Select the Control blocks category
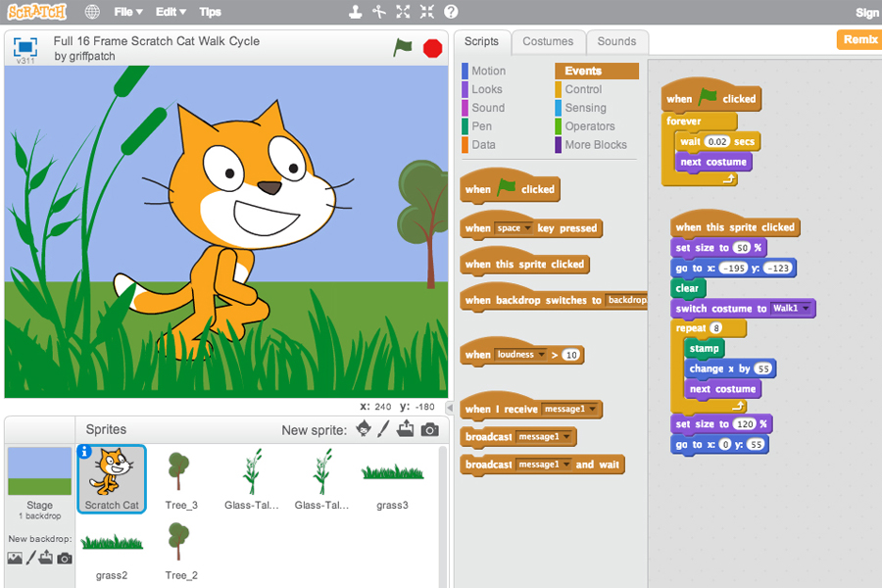 tap(583, 89)
